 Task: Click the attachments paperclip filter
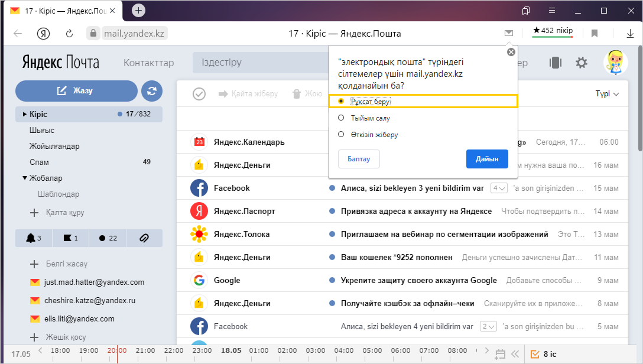click(x=143, y=238)
